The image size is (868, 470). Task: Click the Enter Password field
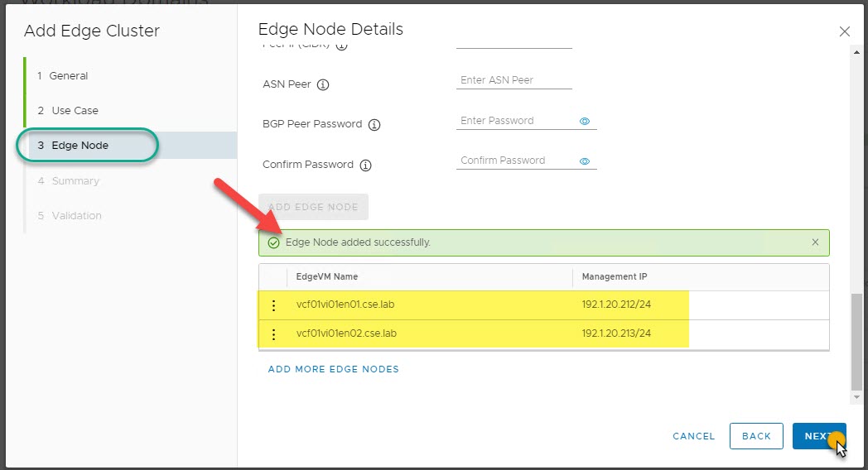(x=515, y=121)
